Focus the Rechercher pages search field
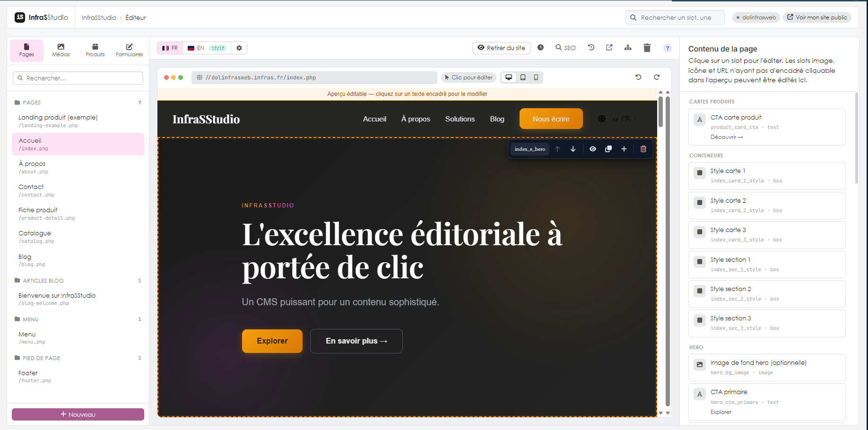This screenshot has width=868, height=430. click(x=78, y=78)
